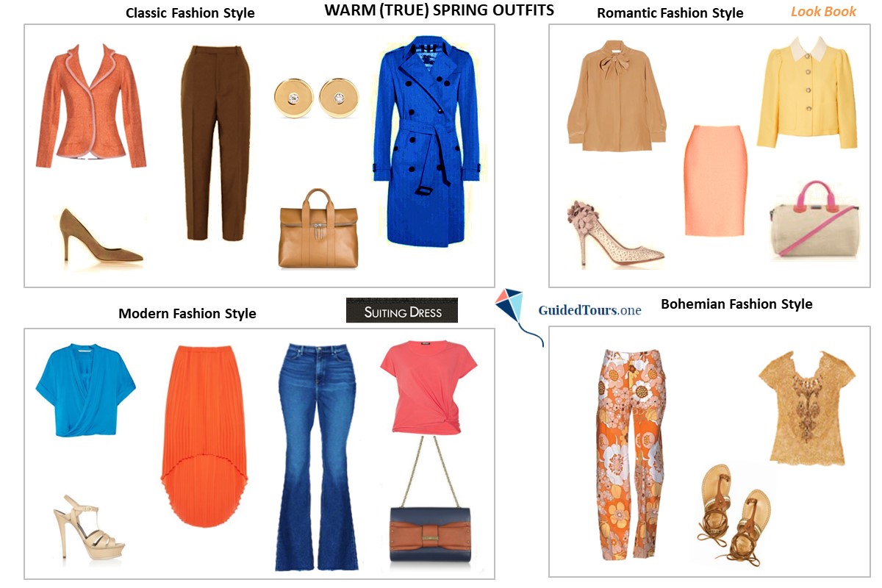This screenshot has height=588, width=882.
Task: Select the blue trench coat image
Action: (x=427, y=141)
